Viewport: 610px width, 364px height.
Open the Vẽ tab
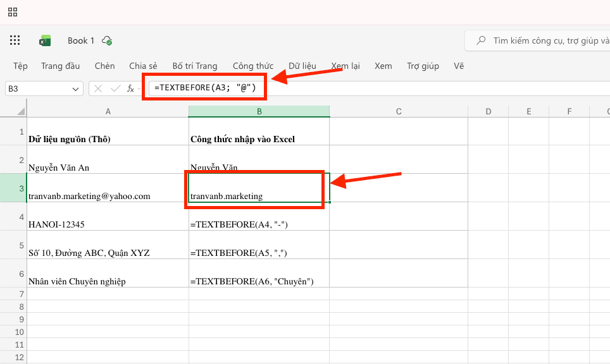459,66
